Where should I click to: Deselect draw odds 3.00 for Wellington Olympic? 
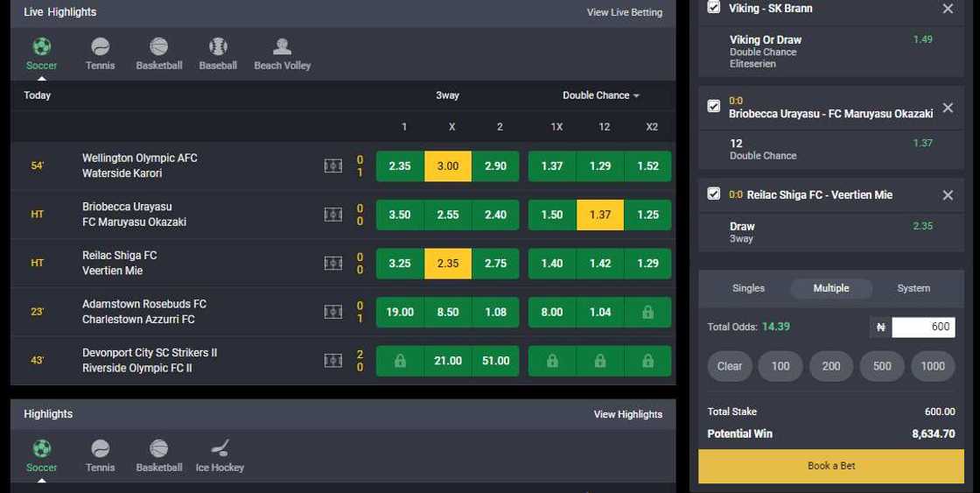coord(447,166)
